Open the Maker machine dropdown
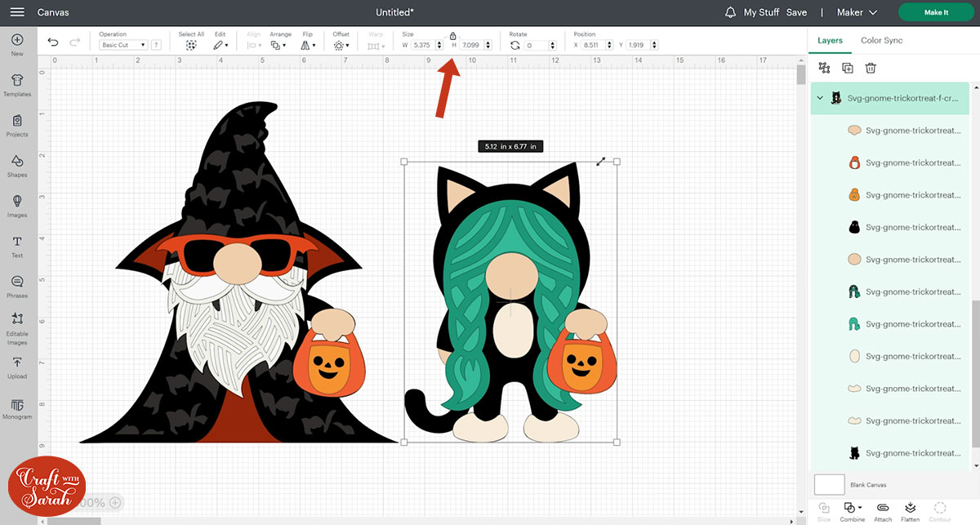Screen dimensions: 980x525 [856, 12]
